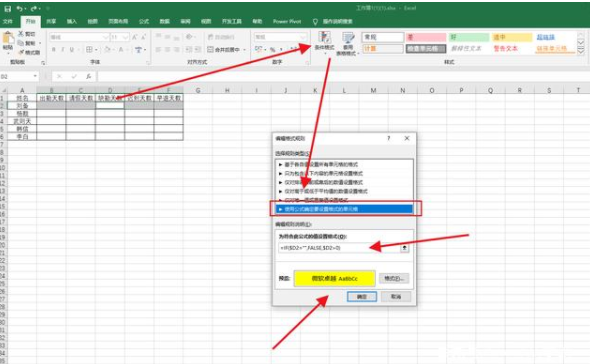Collapse the dialog with the formula range selector icon
590x364 pixels.
[404, 248]
